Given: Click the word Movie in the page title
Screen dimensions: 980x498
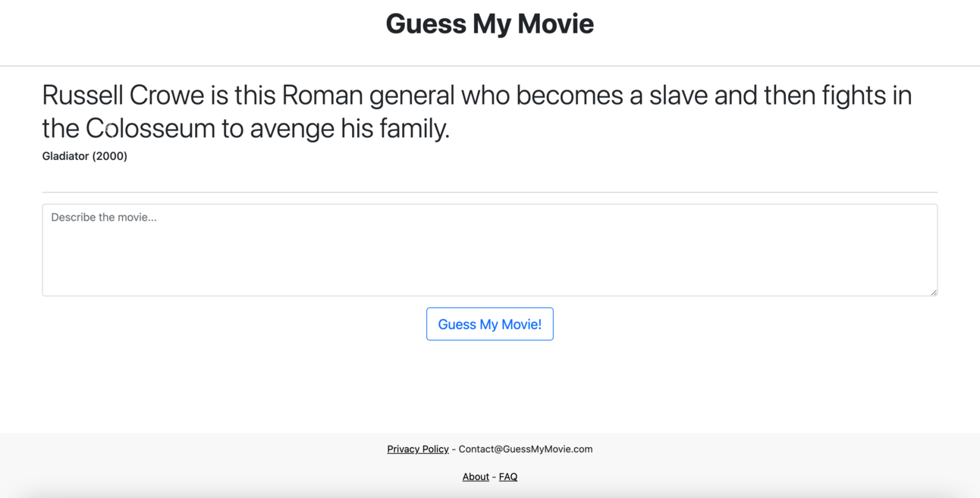Looking at the screenshot, I should (x=555, y=23).
